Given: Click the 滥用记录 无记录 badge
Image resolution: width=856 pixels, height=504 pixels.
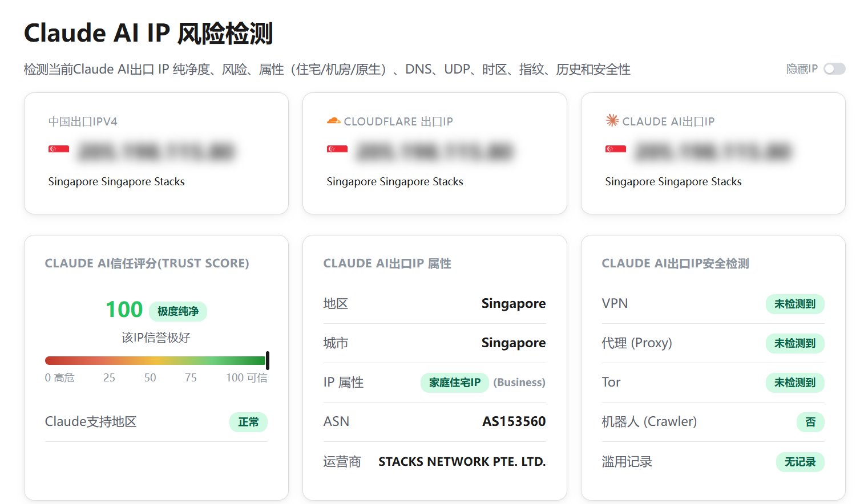Looking at the screenshot, I should tap(800, 462).
